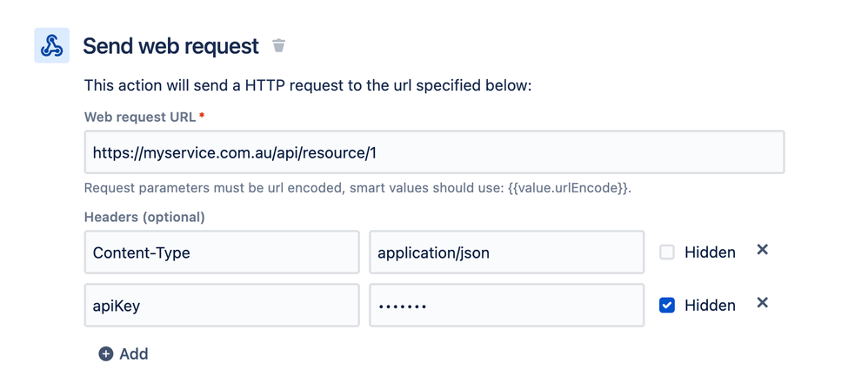Viewport: 868px width, 377px height.
Task: Click the webhook icon beside Send web request
Action: 51,45
